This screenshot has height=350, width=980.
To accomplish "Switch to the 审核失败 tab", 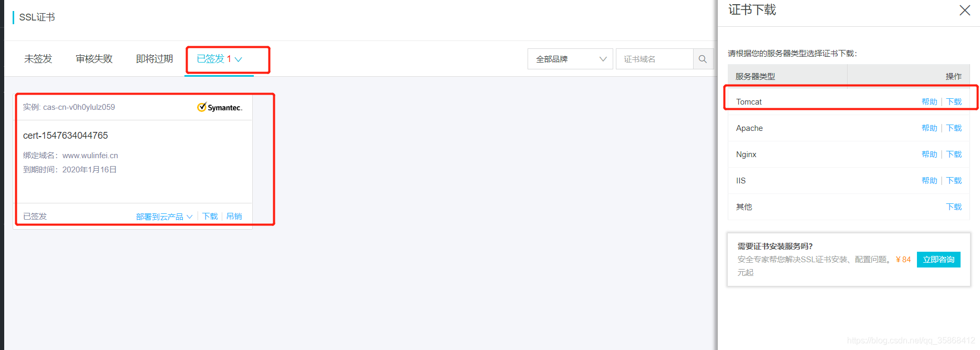I will (94, 59).
